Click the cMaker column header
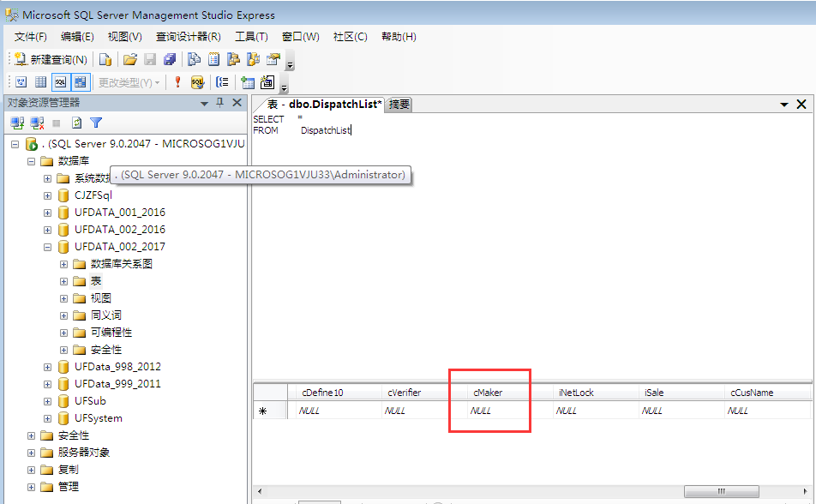816x504 pixels. [489, 393]
